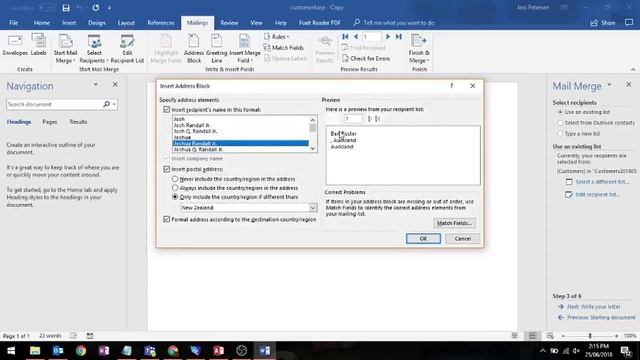Select Type a new list option

tap(560, 133)
